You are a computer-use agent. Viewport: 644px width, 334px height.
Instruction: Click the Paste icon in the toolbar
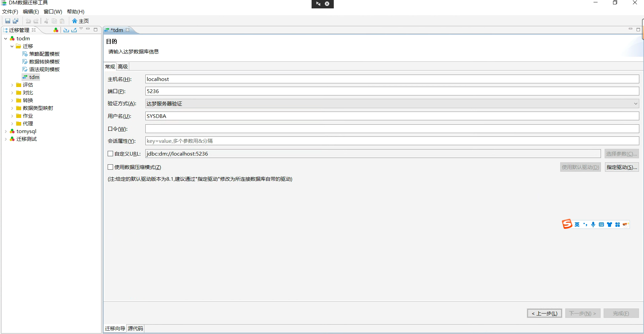(62, 21)
